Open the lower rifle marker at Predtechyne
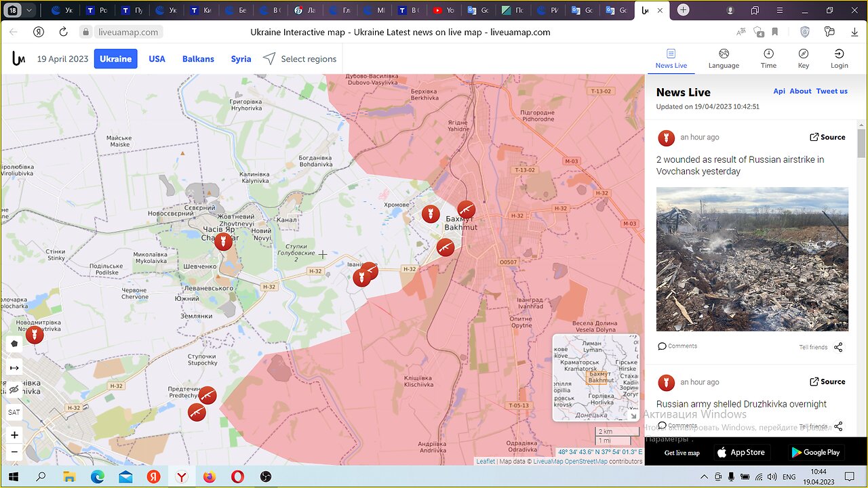This screenshot has width=868, height=488. tap(197, 412)
